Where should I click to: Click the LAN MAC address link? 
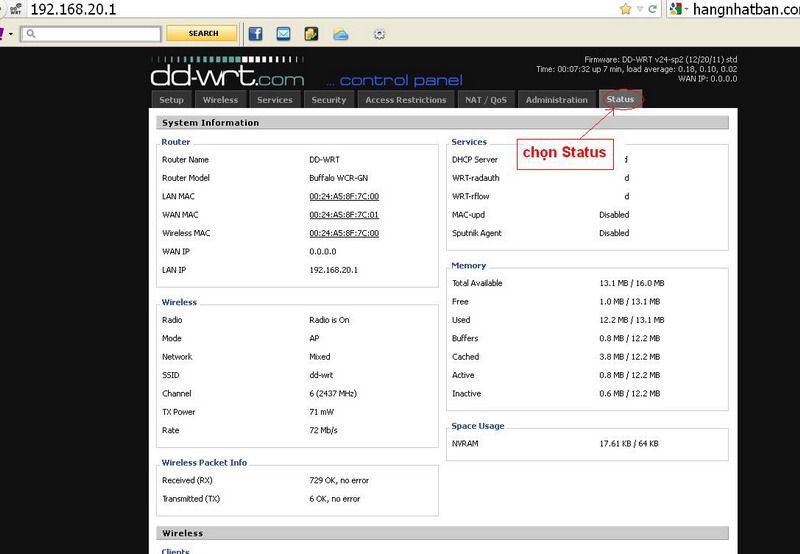tap(344, 196)
